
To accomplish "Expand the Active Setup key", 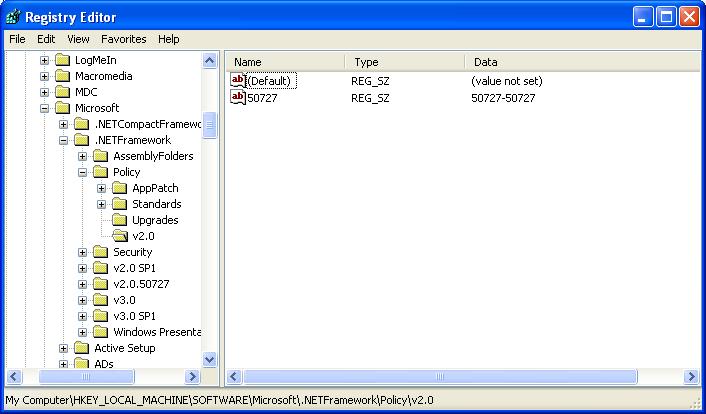I will click(x=63, y=348).
